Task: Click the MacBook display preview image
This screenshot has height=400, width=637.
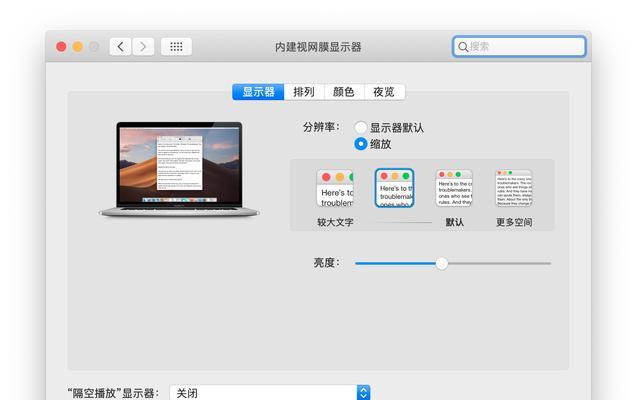Action: [179, 169]
